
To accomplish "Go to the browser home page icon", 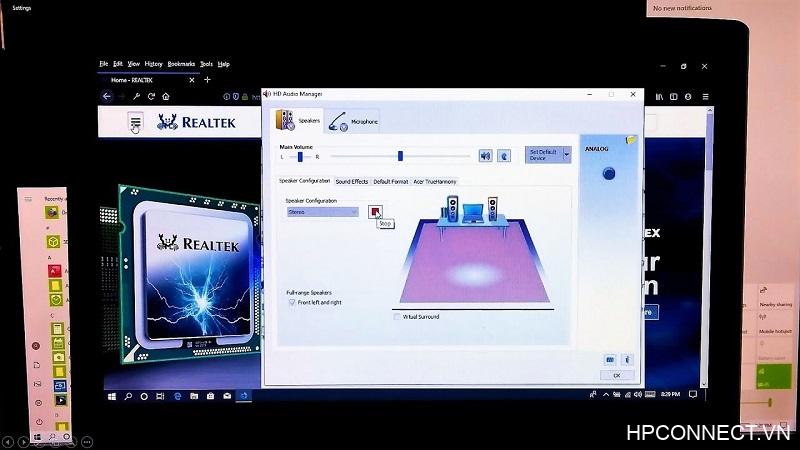I will [x=166, y=96].
